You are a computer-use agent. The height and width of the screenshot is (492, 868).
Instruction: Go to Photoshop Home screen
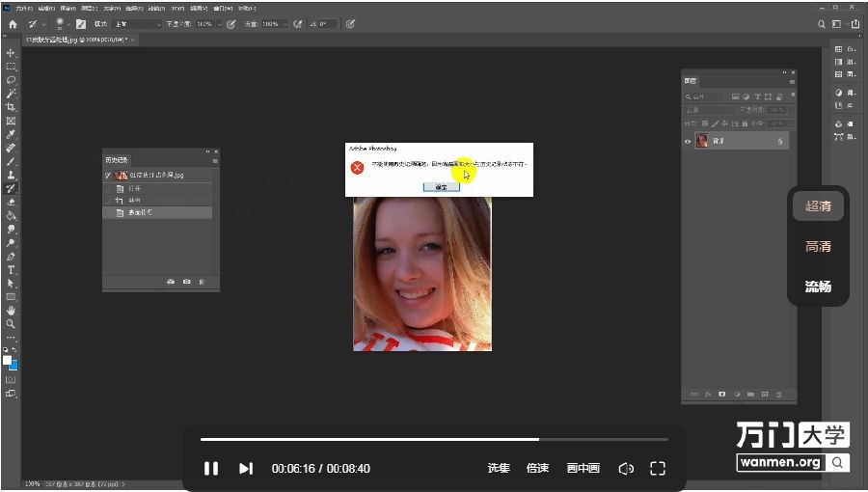point(13,24)
